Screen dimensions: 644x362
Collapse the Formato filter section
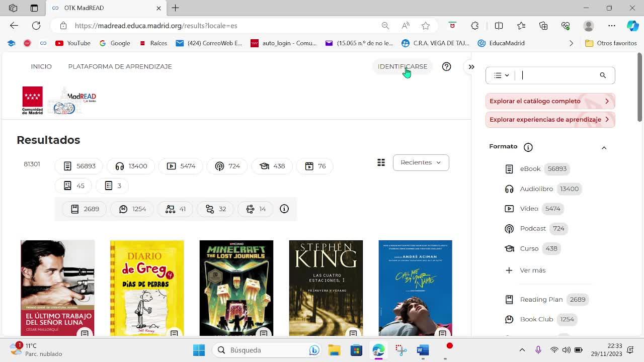604,147
